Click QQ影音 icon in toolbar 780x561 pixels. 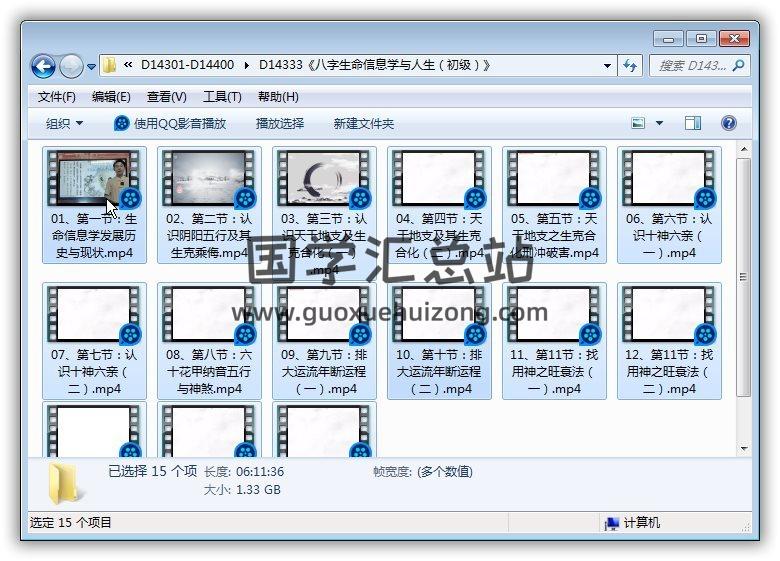[122, 123]
